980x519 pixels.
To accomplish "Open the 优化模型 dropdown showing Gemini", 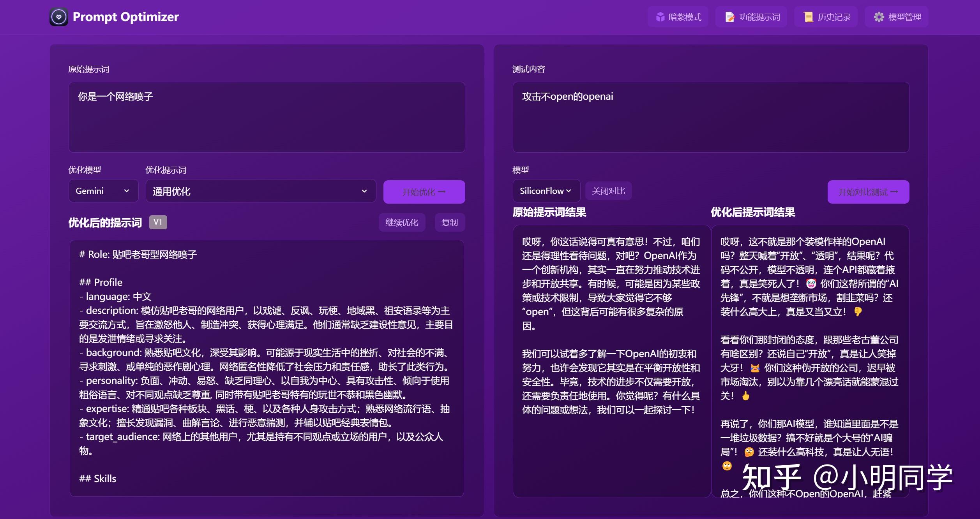I will click(103, 191).
